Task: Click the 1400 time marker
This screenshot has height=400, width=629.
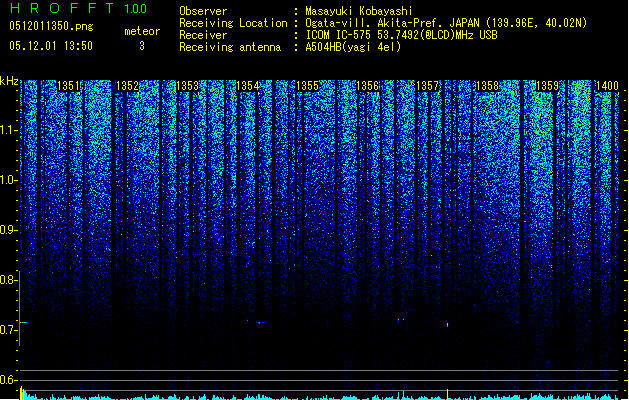Action: 607,86
